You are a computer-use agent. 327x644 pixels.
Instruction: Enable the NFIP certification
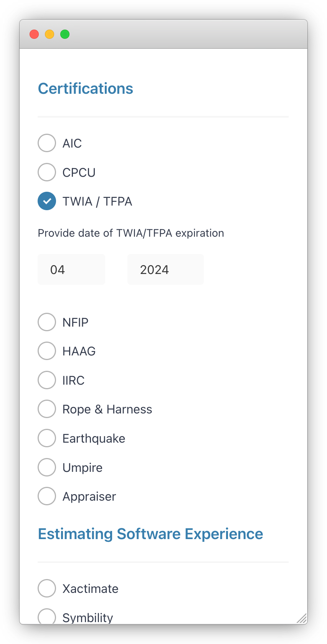click(47, 322)
